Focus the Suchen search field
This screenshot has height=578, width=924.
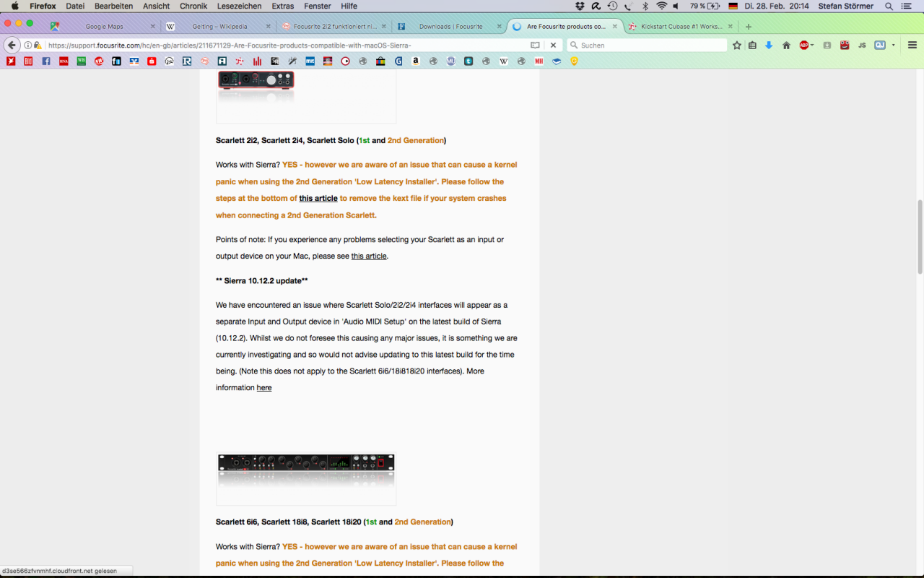pos(647,45)
